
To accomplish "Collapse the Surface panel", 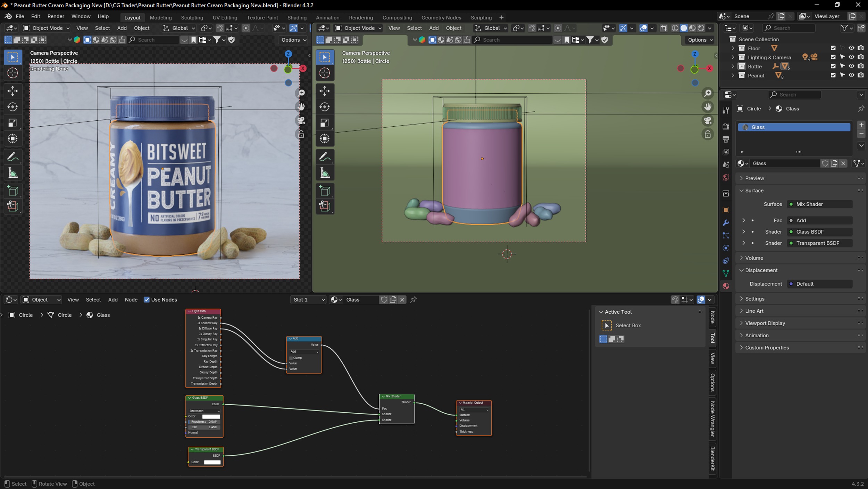I will pyautogui.click(x=800, y=191).
